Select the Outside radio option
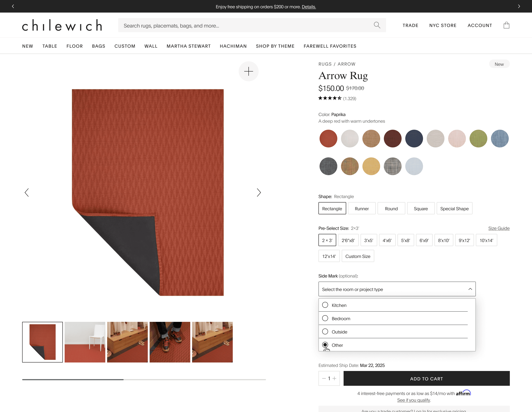This screenshot has height=412, width=532. click(x=325, y=332)
